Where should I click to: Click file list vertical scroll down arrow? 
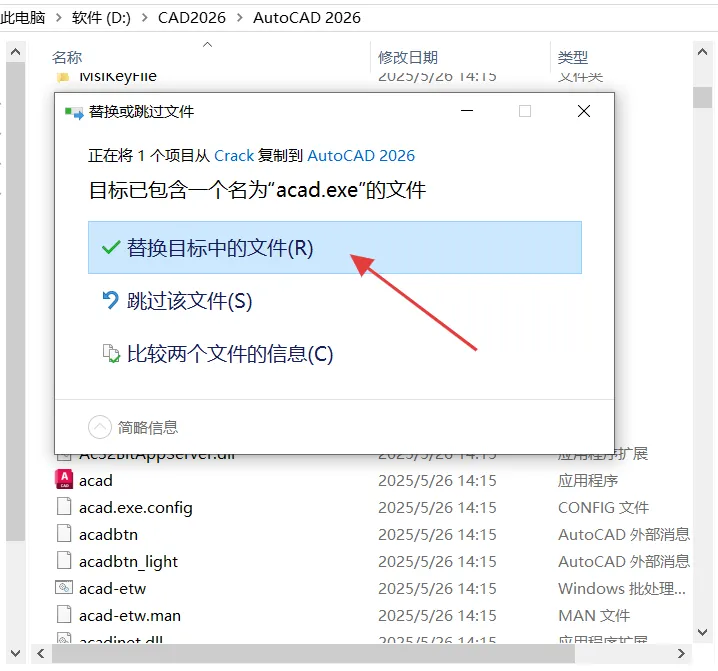(702, 632)
